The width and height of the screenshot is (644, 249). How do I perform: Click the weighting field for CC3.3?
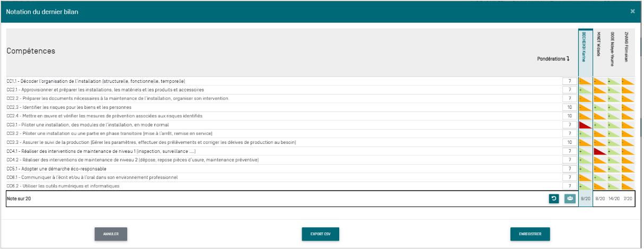coord(569,142)
